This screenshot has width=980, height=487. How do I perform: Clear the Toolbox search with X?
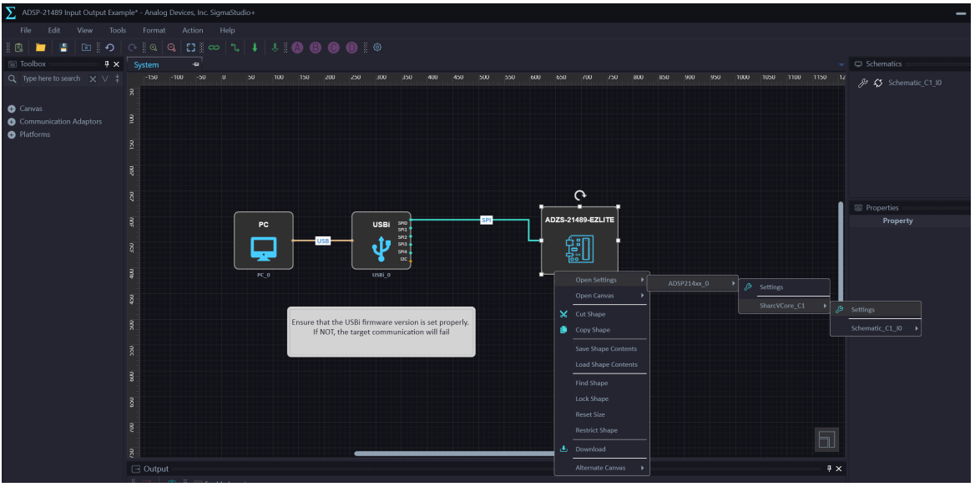pyautogui.click(x=93, y=79)
